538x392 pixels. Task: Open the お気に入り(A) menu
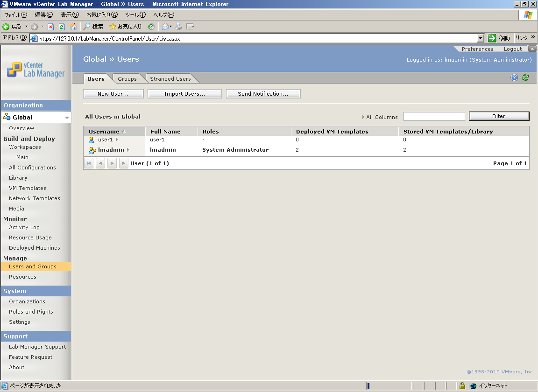pyautogui.click(x=102, y=15)
